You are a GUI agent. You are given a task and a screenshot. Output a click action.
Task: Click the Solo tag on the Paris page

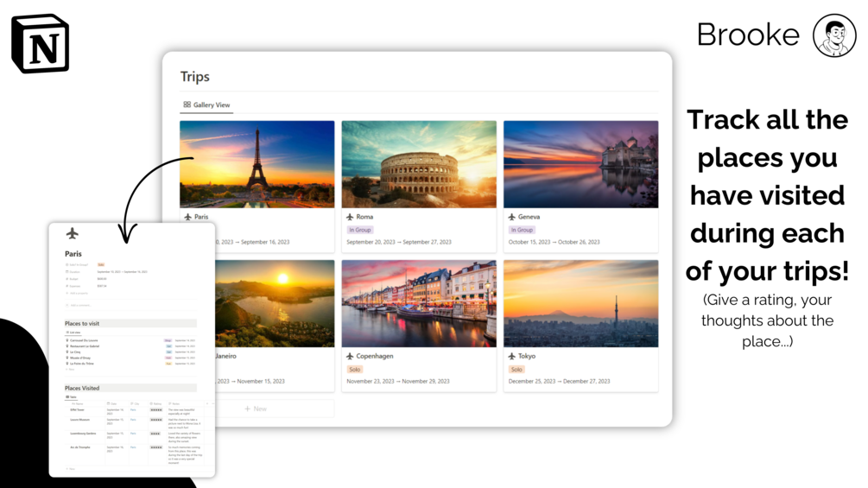(x=101, y=265)
